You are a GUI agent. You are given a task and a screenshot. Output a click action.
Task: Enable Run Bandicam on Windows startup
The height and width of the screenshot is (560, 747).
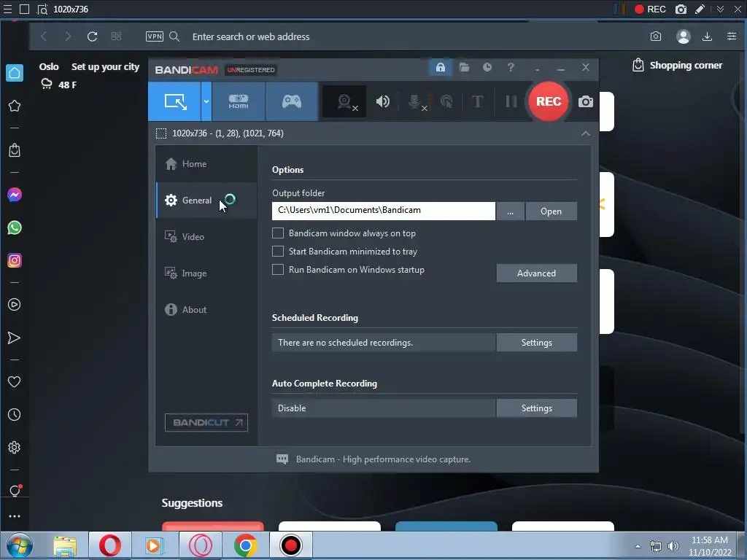[x=278, y=270]
